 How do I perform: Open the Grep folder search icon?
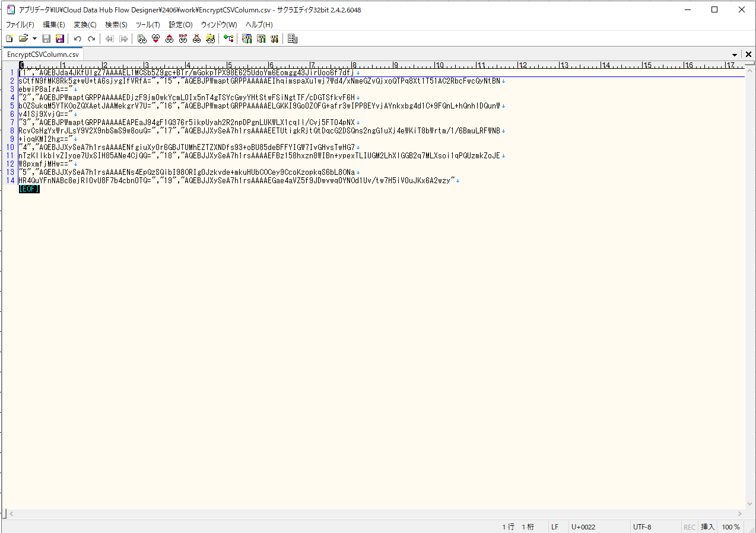click(x=210, y=39)
